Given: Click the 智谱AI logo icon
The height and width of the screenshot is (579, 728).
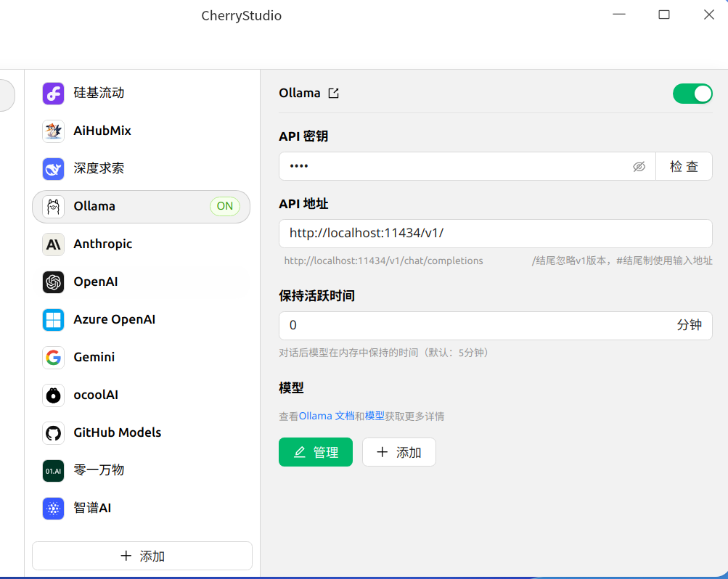Looking at the screenshot, I should [54, 509].
